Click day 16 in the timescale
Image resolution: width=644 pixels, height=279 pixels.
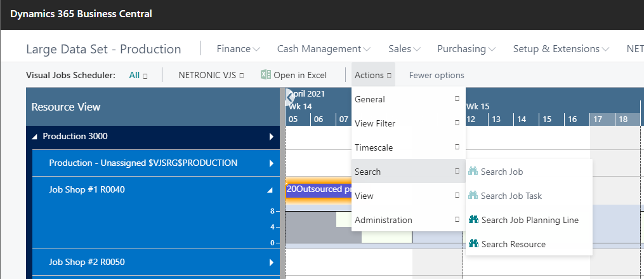click(x=572, y=119)
